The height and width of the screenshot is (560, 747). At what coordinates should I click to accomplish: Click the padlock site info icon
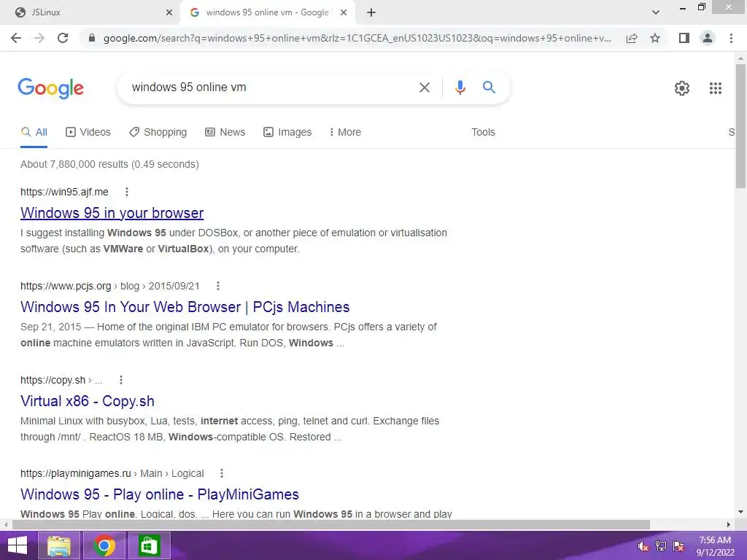tap(92, 38)
